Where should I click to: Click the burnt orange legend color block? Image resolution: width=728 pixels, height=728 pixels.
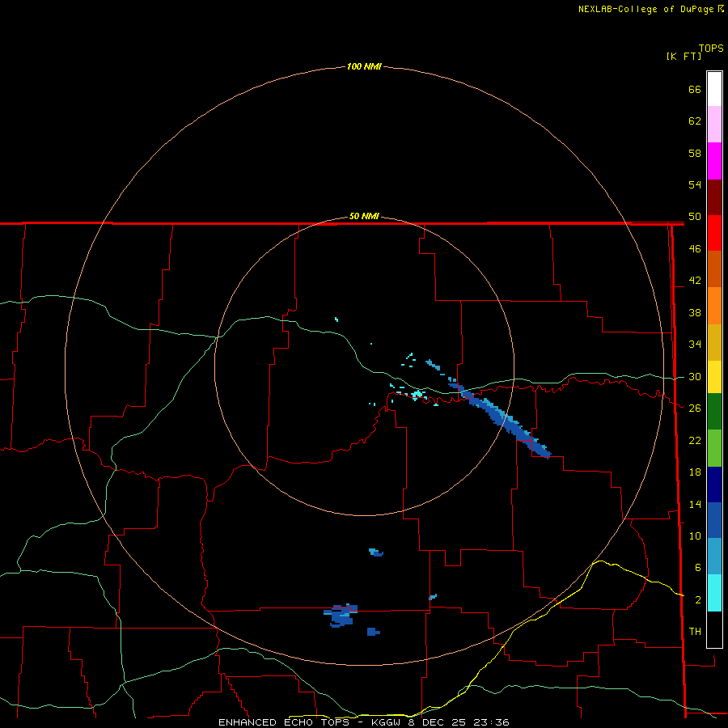pyautogui.click(x=714, y=269)
